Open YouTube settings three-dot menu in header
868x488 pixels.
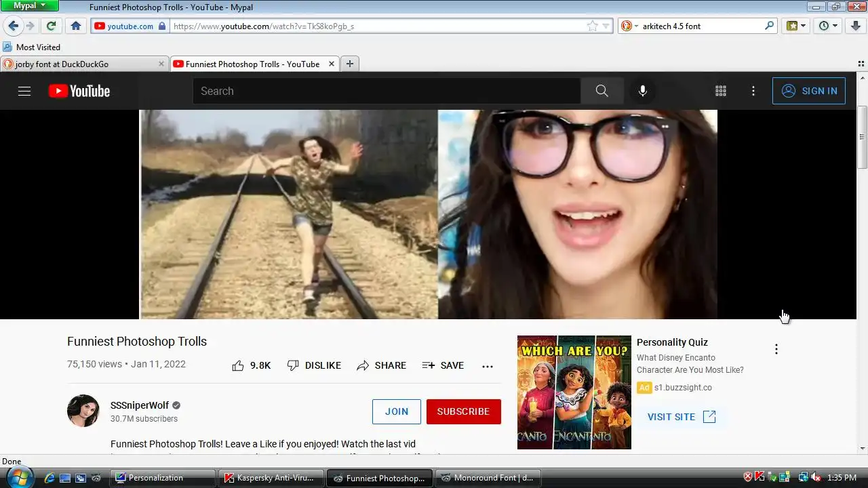(x=753, y=91)
